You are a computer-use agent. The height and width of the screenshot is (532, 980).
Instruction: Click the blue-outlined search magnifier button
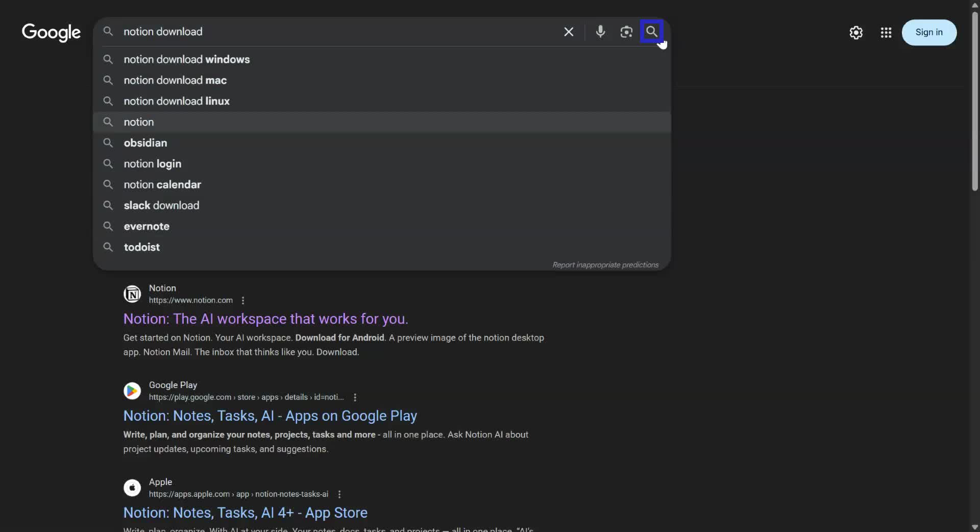[651, 32]
